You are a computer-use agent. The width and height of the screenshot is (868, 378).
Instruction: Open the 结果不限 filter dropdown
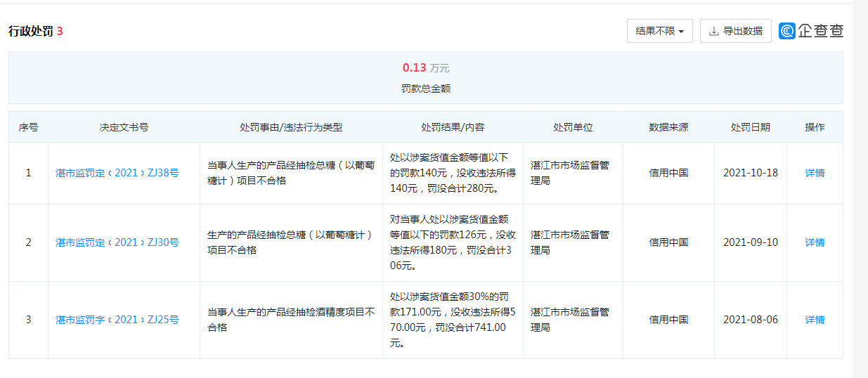tap(659, 31)
